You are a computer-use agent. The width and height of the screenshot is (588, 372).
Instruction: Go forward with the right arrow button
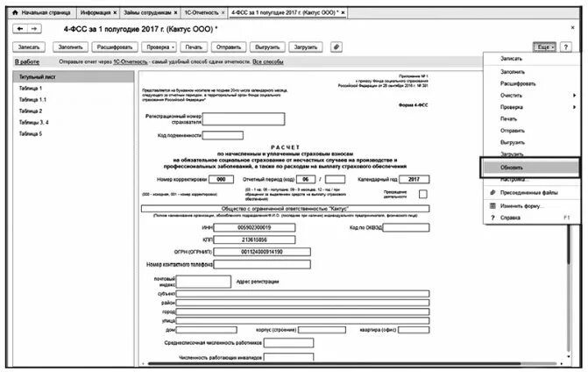point(34,29)
